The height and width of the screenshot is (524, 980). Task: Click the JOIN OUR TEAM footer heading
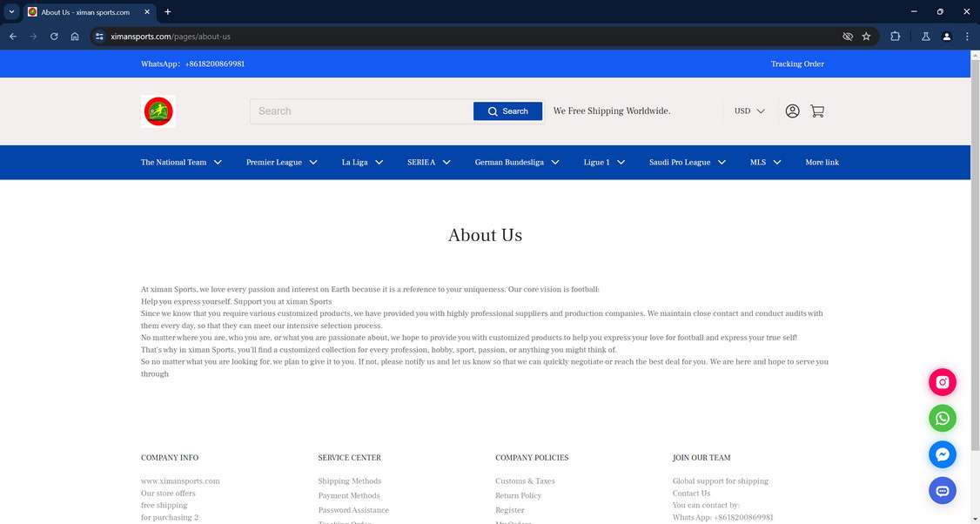[701, 458]
